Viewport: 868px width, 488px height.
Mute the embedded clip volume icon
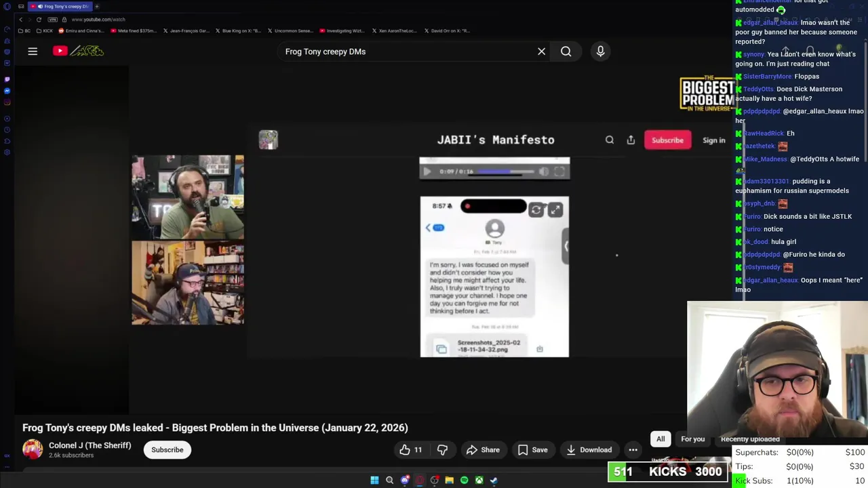[x=543, y=172]
